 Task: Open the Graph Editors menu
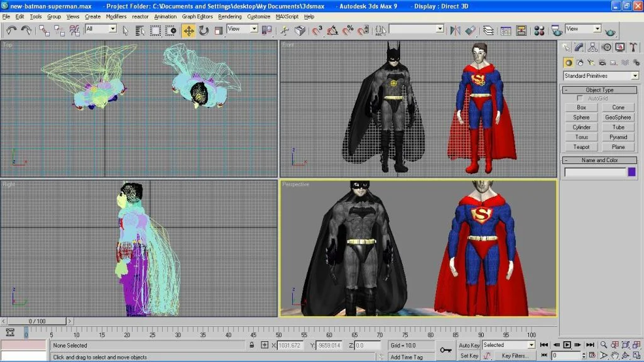197,16
